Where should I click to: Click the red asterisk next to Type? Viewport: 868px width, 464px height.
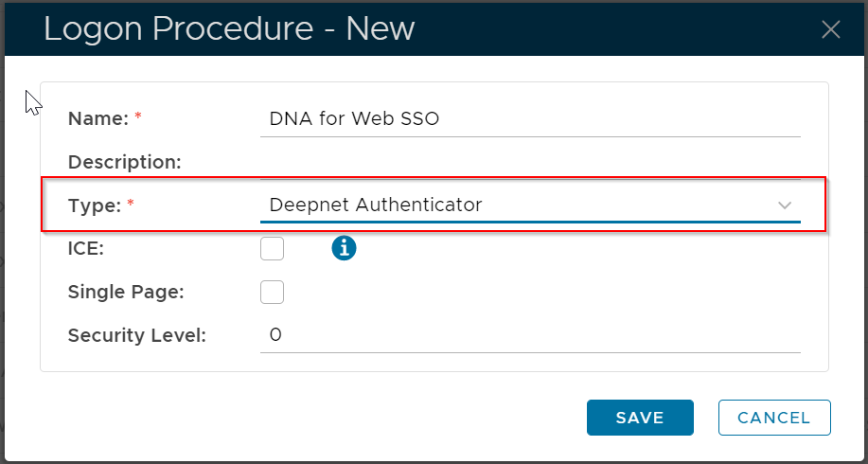131,203
